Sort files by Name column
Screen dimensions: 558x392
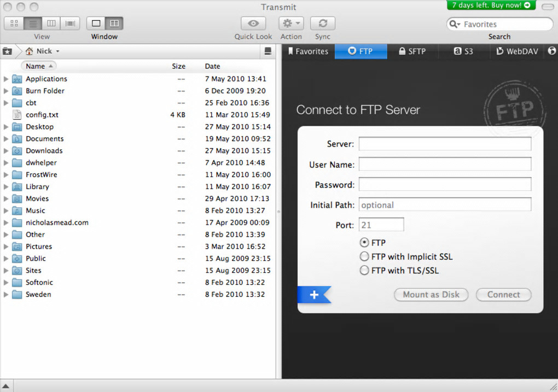[x=39, y=66]
